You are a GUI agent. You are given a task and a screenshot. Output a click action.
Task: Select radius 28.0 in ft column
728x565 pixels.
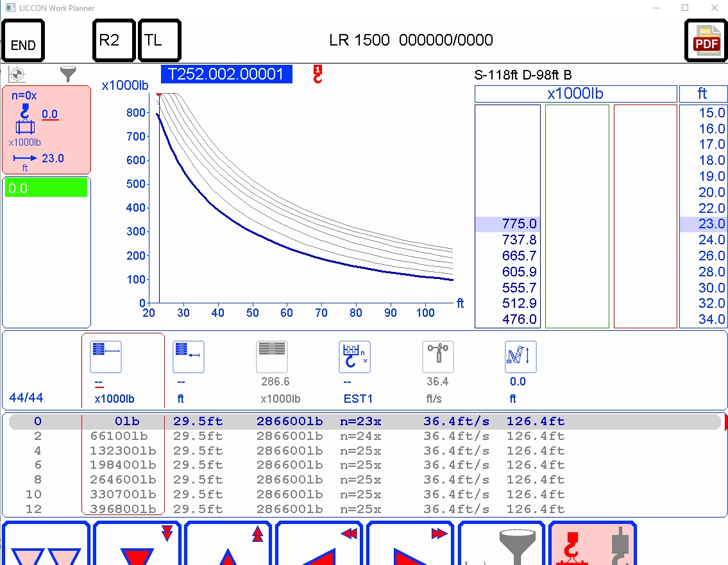click(x=712, y=271)
